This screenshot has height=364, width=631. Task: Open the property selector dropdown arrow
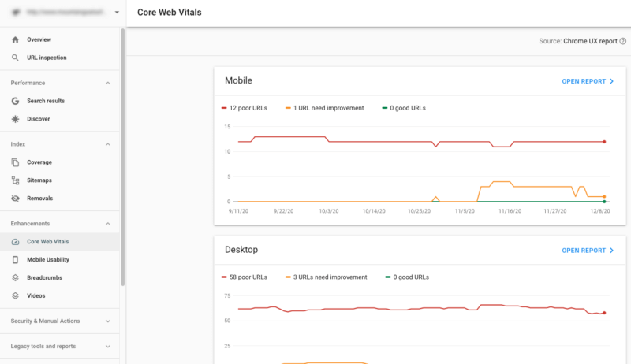(x=117, y=12)
